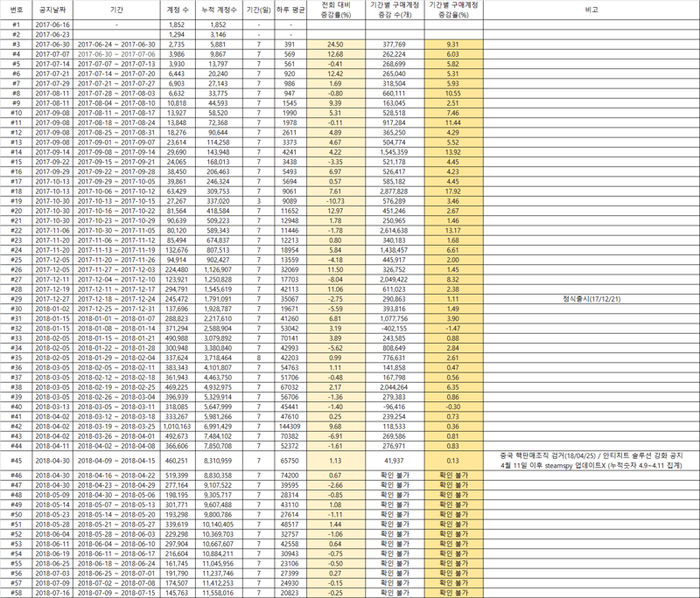The height and width of the screenshot is (598, 700).
Task: Click the "번호" column header
Action: click(16, 10)
